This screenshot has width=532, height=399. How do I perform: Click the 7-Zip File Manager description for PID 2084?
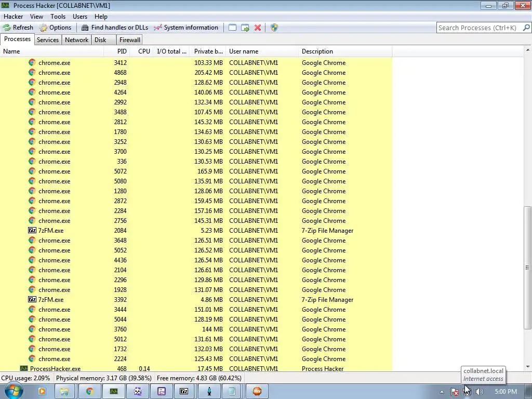coord(327,231)
